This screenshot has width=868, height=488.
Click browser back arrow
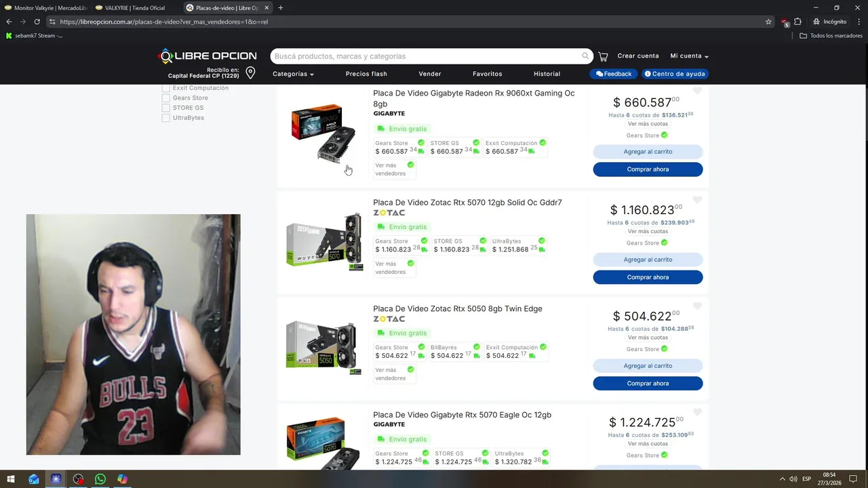9,22
